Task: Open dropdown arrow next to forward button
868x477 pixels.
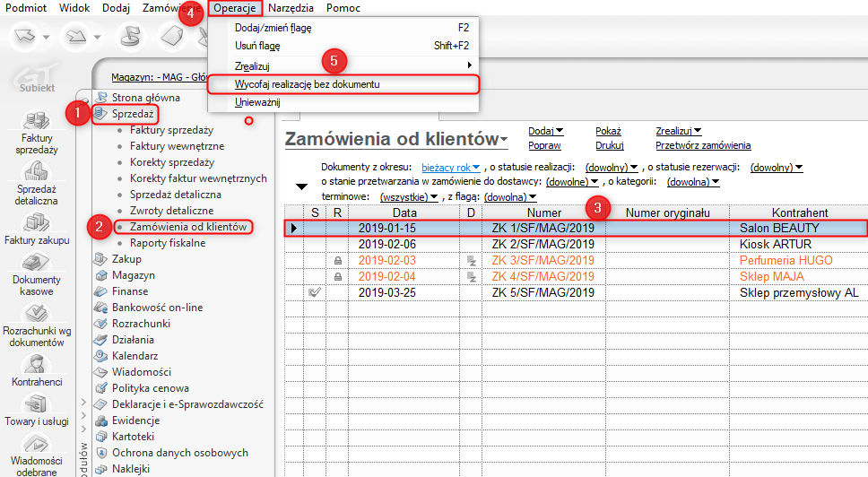Action: click(x=97, y=37)
